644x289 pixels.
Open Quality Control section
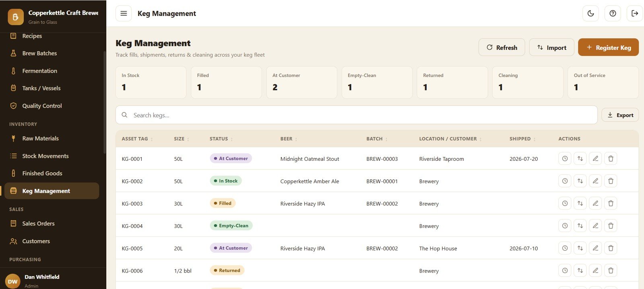tap(52, 106)
